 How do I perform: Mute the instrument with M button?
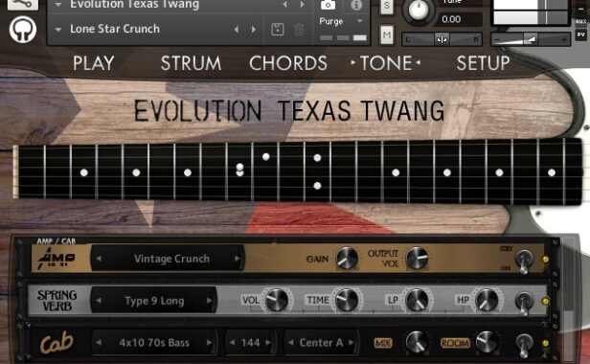pyautogui.click(x=386, y=34)
